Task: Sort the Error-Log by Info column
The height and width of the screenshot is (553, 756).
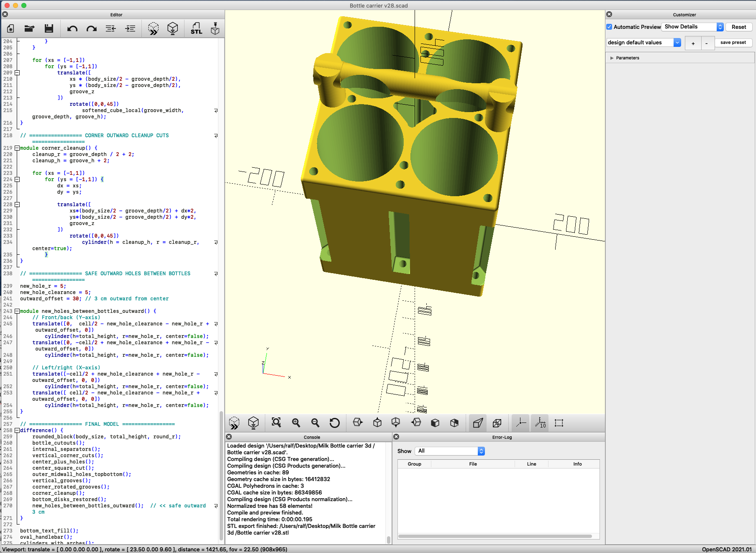Action: 577,464
